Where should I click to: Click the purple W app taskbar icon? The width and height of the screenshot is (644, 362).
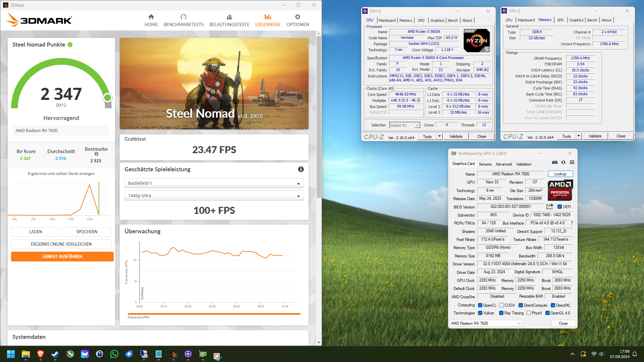coord(85,354)
